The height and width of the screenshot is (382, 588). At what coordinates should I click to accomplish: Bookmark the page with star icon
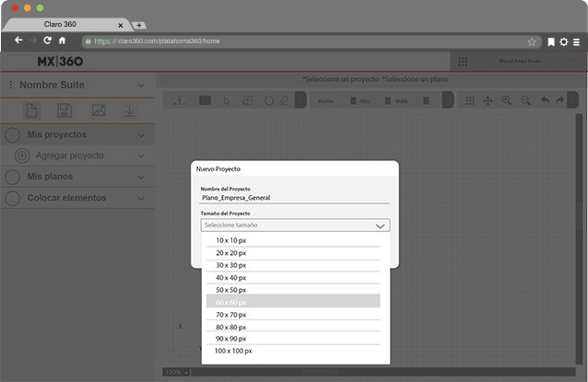coord(532,41)
